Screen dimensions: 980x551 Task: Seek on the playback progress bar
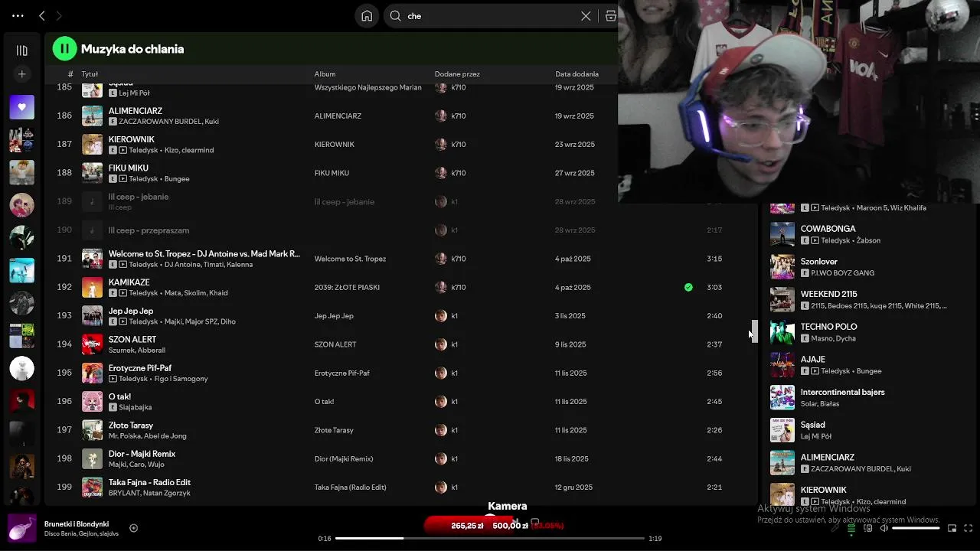click(x=490, y=539)
